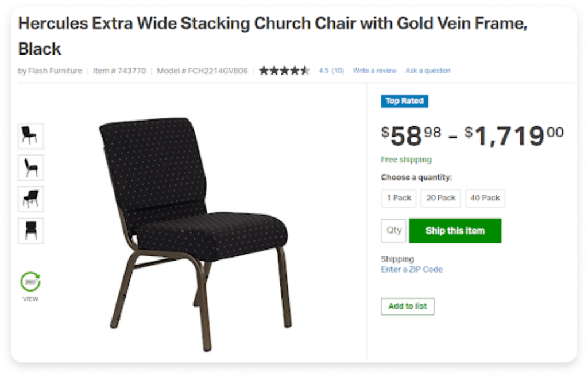Click the Add to list button

click(x=407, y=306)
